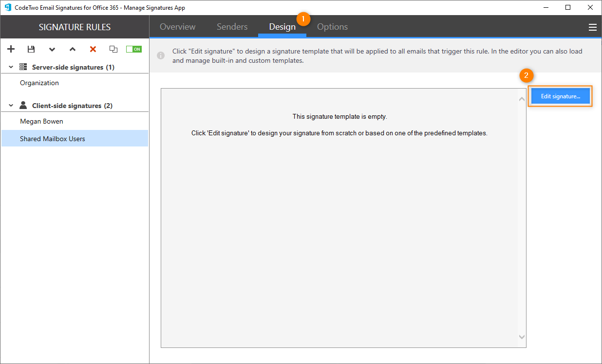Click the scroll-down arrow of the preview scrollbar

pyautogui.click(x=521, y=336)
